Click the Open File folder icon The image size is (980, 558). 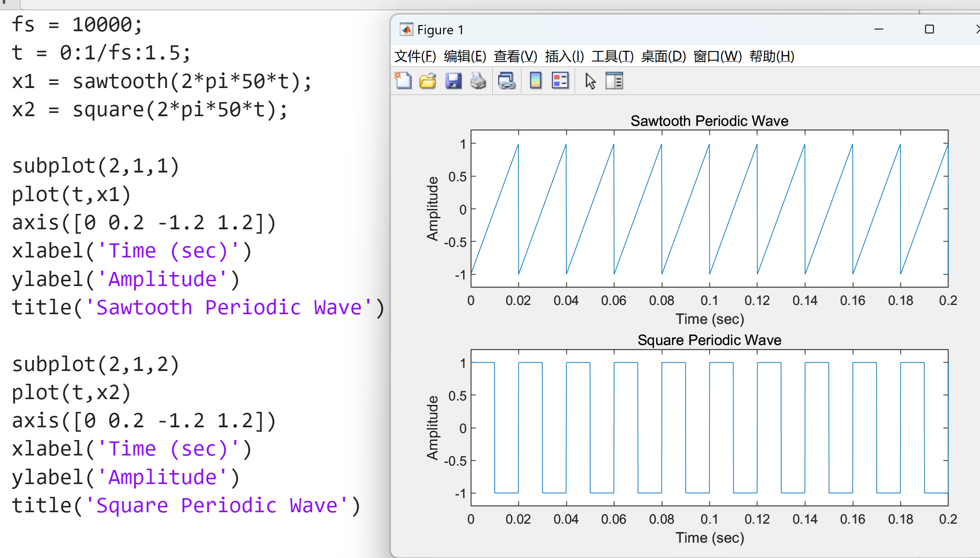[x=428, y=81]
